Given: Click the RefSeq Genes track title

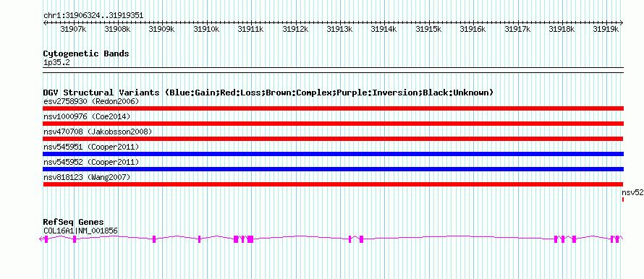Looking at the screenshot, I should tap(73, 223).
